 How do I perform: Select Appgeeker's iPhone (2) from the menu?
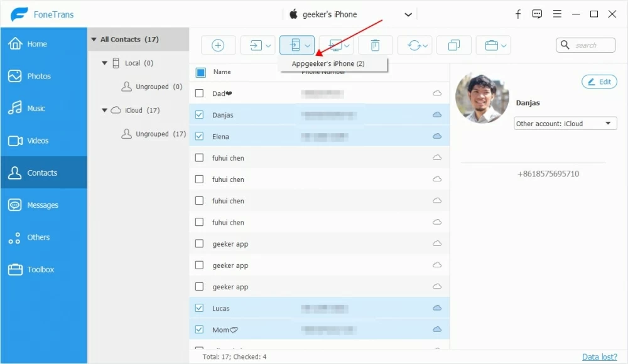coord(328,64)
